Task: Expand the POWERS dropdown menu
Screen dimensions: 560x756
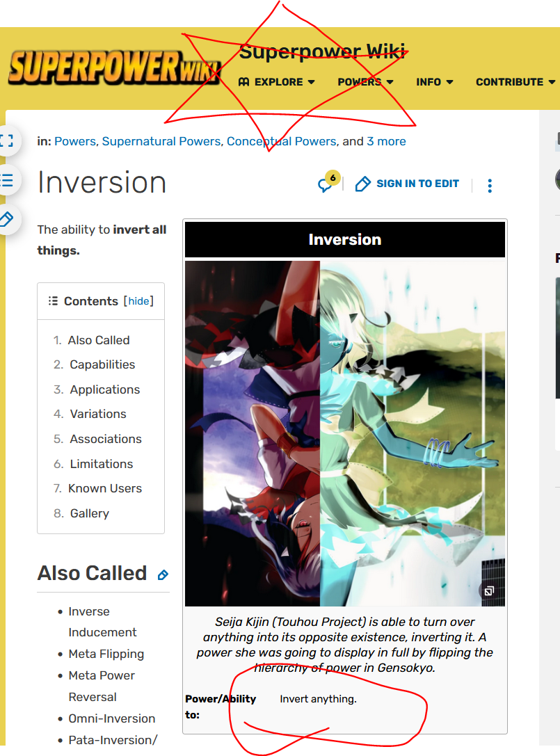Action: click(366, 82)
